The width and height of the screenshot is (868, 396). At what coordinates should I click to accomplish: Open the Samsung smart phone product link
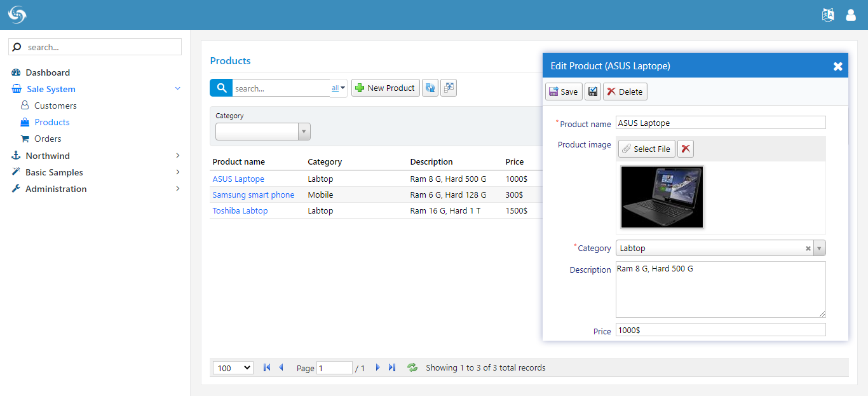pyautogui.click(x=253, y=195)
